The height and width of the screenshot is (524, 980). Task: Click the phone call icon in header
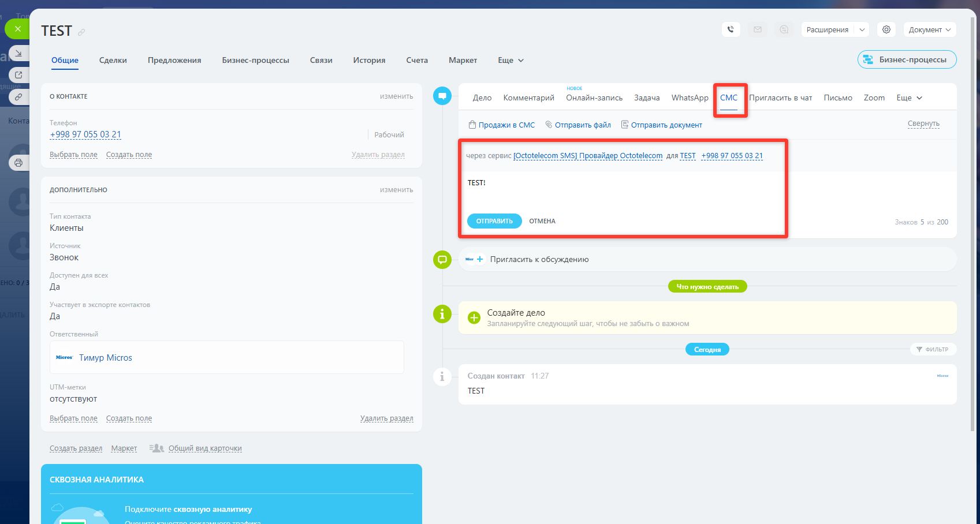tap(731, 29)
